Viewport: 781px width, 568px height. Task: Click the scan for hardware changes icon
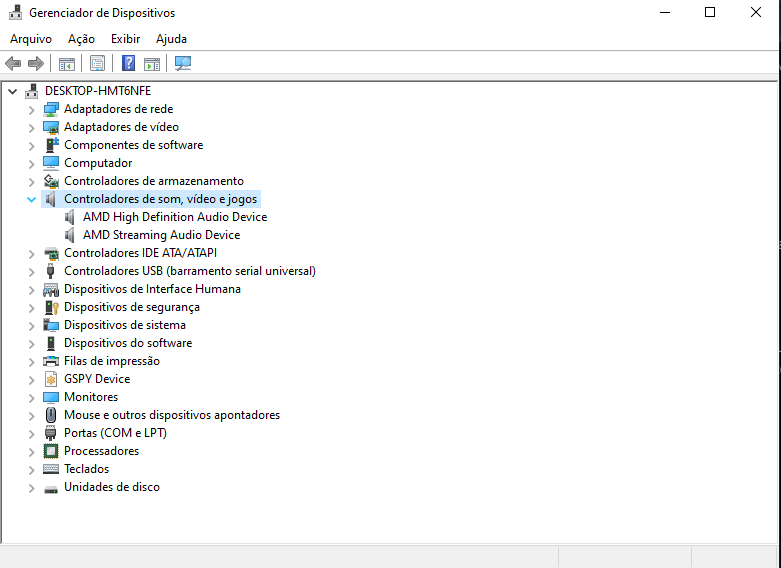183,63
